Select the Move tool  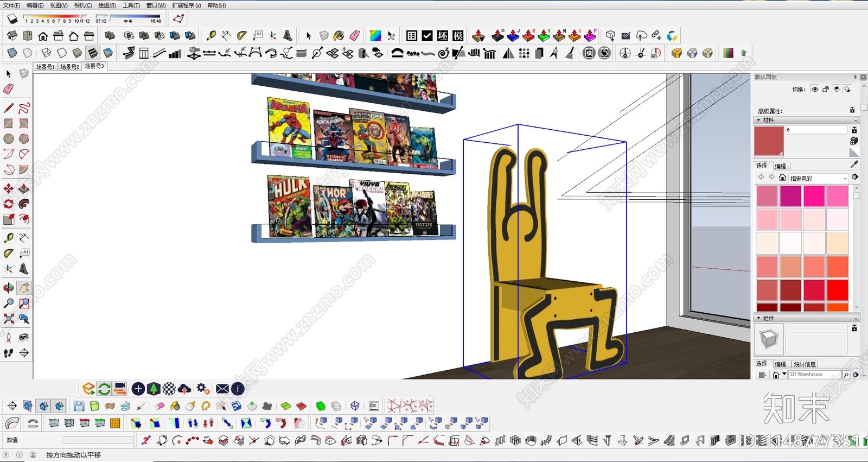(x=9, y=188)
